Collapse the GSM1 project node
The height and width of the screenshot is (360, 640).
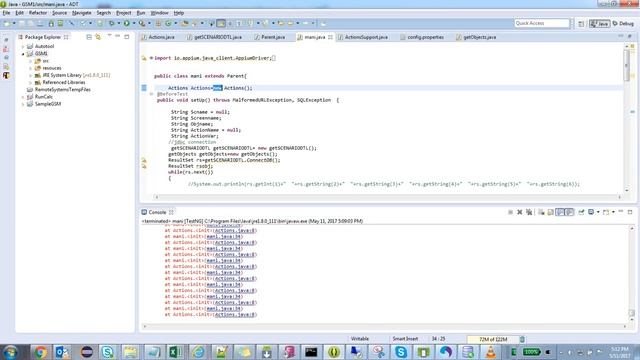coord(23,54)
